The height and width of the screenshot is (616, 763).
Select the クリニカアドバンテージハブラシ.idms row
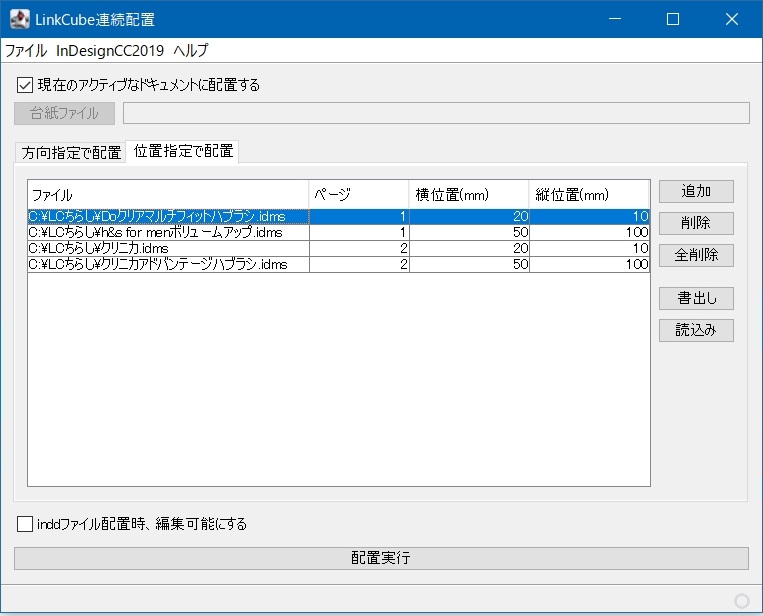coord(158,264)
